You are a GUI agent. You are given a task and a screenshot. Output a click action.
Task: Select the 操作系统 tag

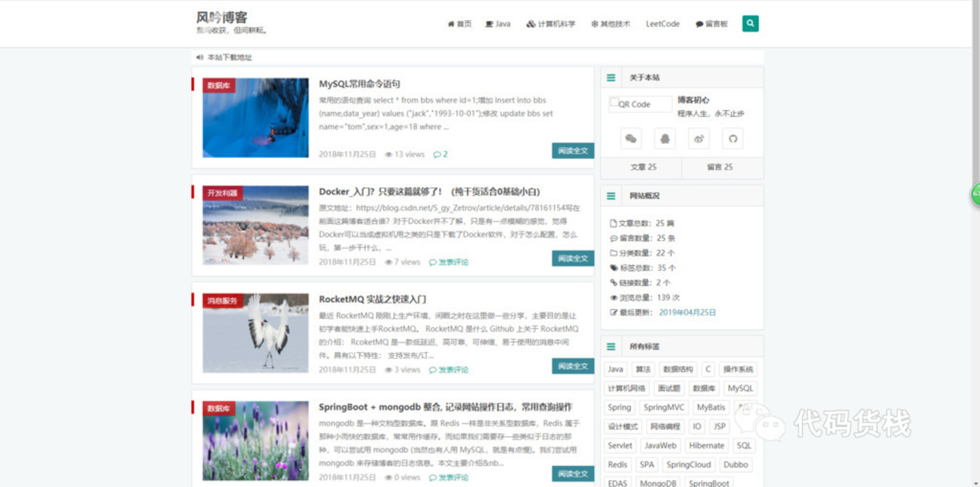point(738,369)
